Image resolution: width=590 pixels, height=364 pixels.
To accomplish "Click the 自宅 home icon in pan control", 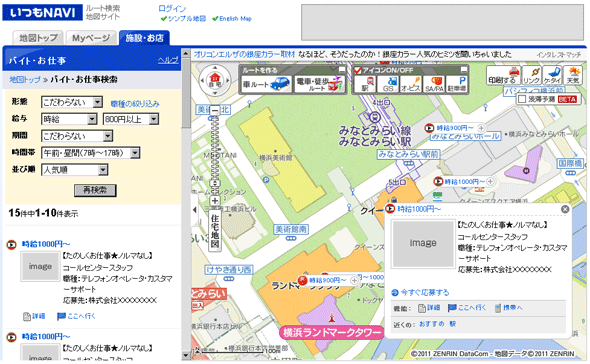I will click(x=215, y=80).
